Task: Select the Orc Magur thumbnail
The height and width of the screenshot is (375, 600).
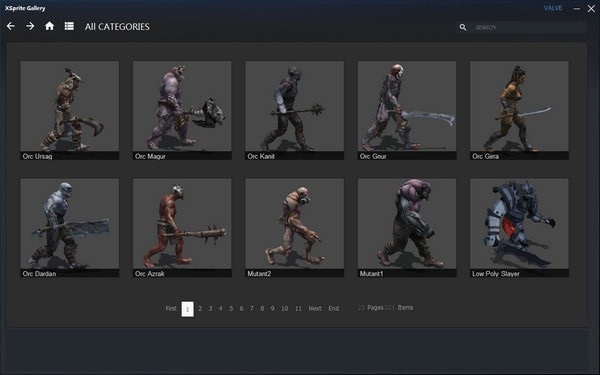Action: [x=182, y=110]
